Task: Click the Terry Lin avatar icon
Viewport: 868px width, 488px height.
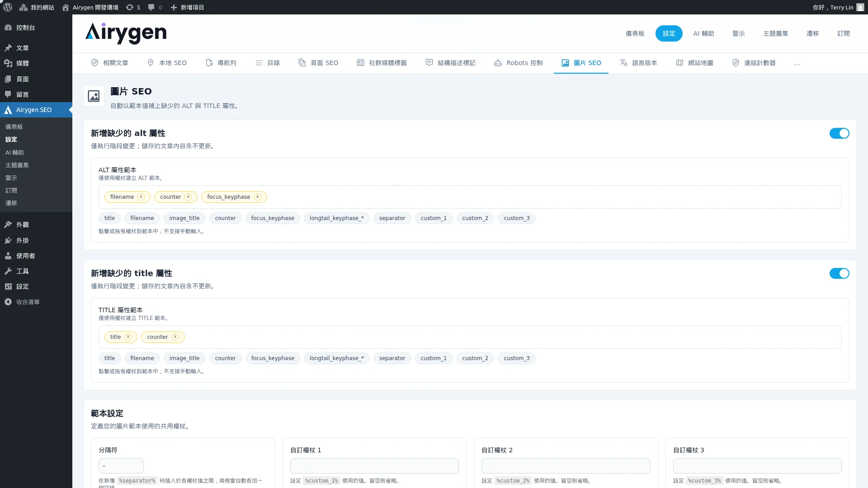Action: point(860,7)
